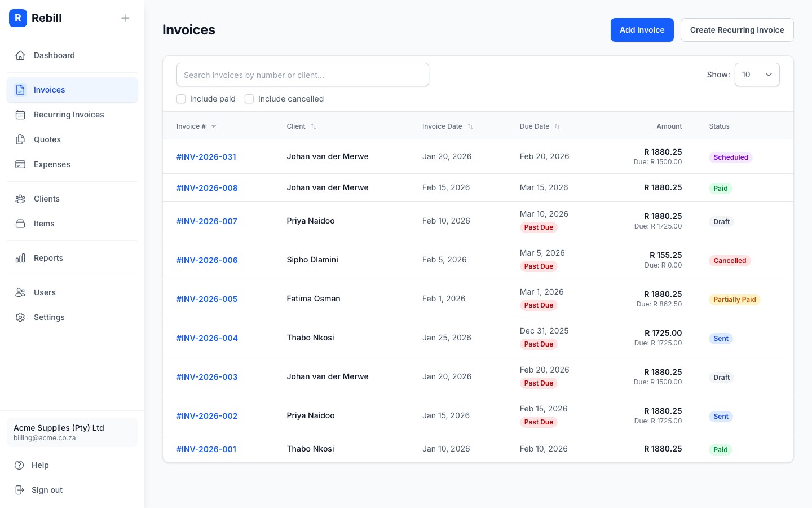
Task: Switch to the Invoices section
Action: pyautogui.click(x=49, y=90)
